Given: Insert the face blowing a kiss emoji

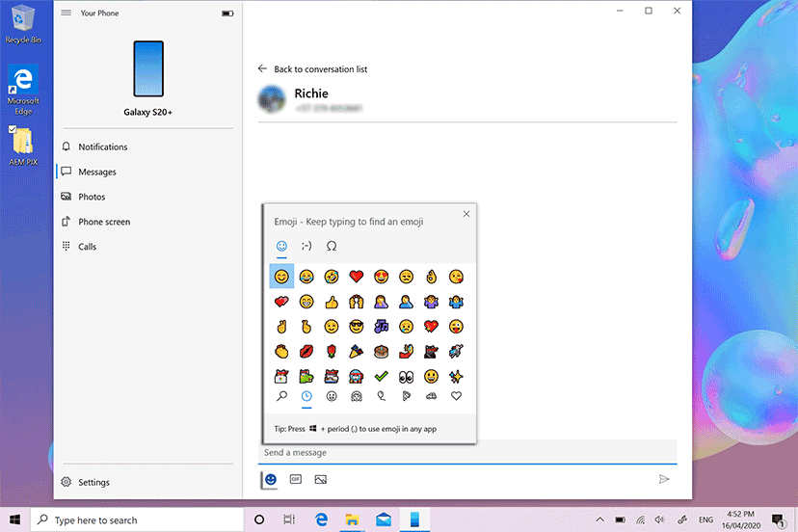Looking at the screenshot, I should (456, 277).
